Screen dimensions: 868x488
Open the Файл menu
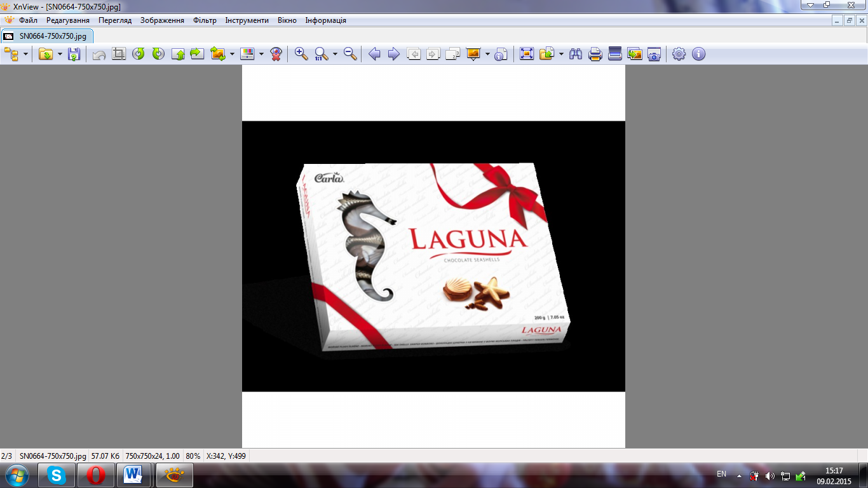pos(28,20)
